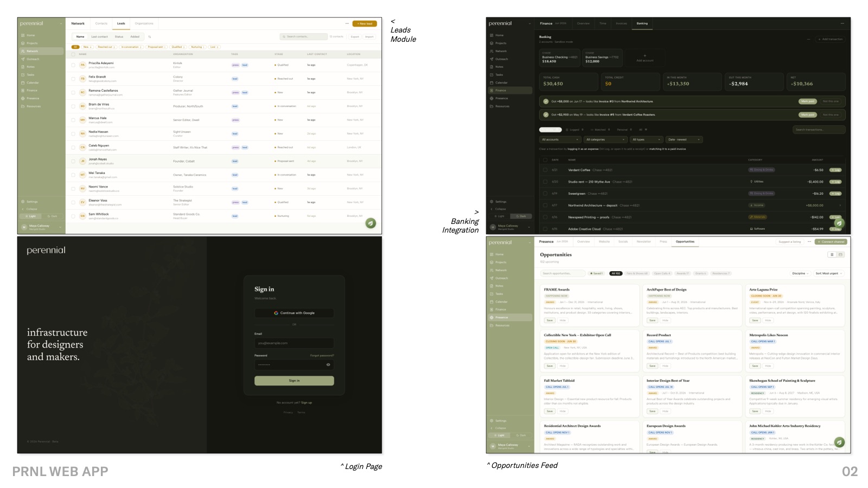Expand the Date newest sort dropdown
868x488 pixels.
(x=685, y=139)
